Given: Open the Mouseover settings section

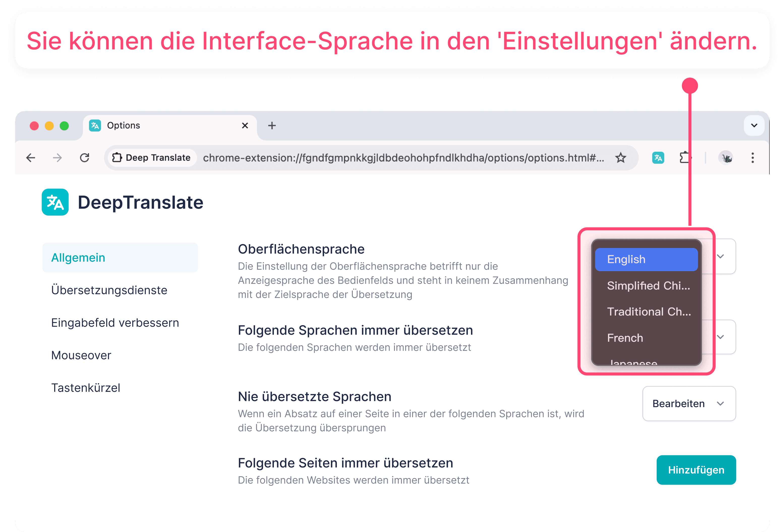Looking at the screenshot, I should click(81, 355).
